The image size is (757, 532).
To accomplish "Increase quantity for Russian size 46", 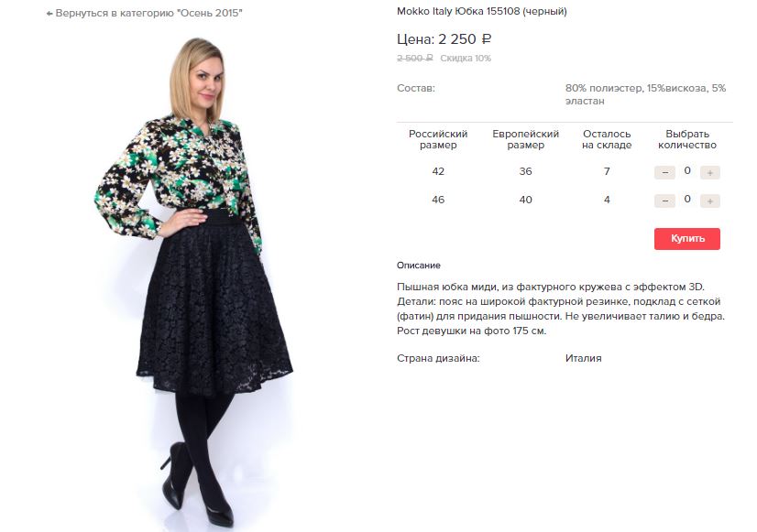I will click(x=709, y=201).
